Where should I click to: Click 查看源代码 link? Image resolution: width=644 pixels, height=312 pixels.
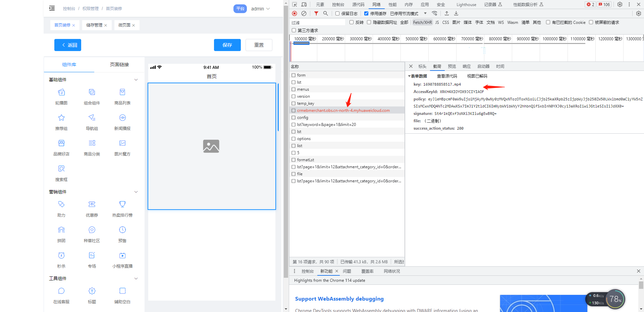pyautogui.click(x=447, y=76)
